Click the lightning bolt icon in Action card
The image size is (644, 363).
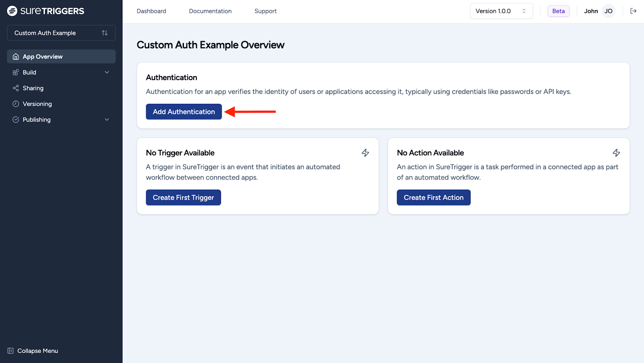(616, 153)
